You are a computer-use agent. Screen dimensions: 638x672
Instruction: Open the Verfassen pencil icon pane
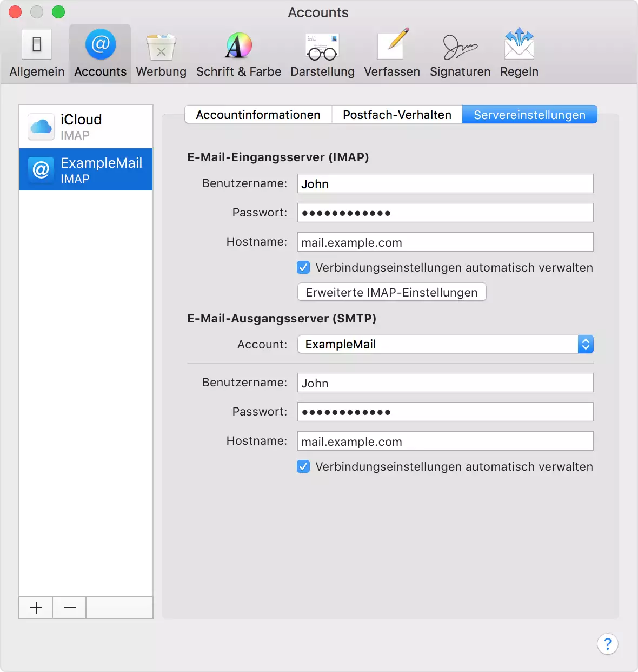[x=392, y=54]
